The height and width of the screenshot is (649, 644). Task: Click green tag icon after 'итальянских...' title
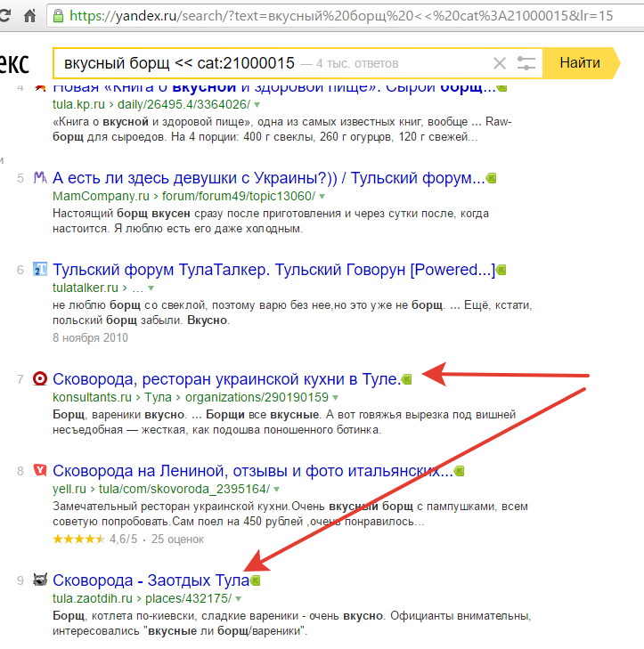[460, 471]
